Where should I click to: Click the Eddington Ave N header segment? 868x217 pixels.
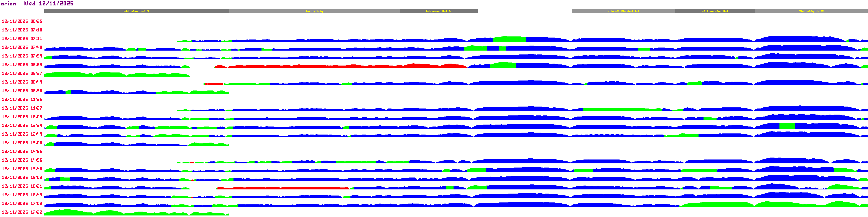pos(136,11)
